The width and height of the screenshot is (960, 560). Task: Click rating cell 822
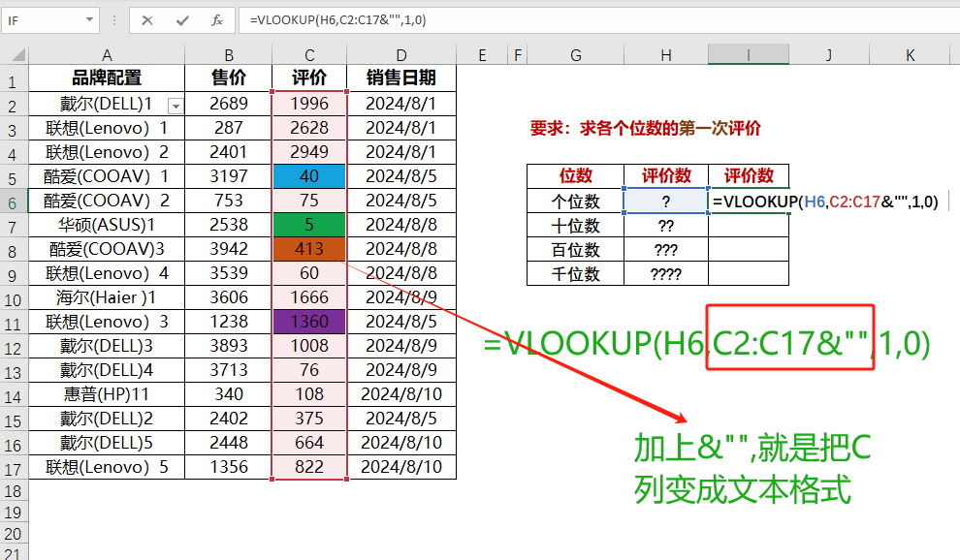pyautogui.click(x=309, y=468)
